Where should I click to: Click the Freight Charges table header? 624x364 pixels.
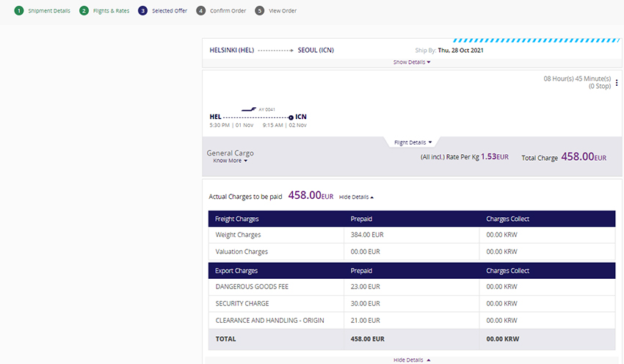236,219
